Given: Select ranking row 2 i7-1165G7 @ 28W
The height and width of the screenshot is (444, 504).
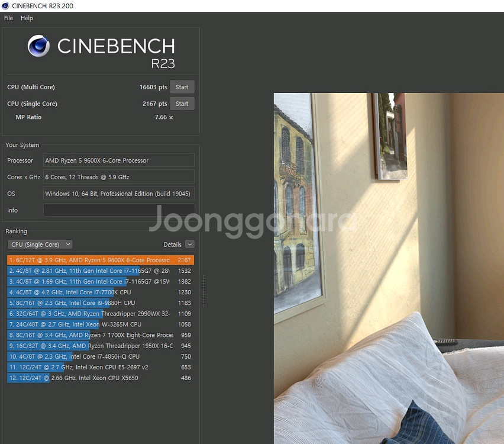Looking at the screenshot, I should [x=101, y=271].
